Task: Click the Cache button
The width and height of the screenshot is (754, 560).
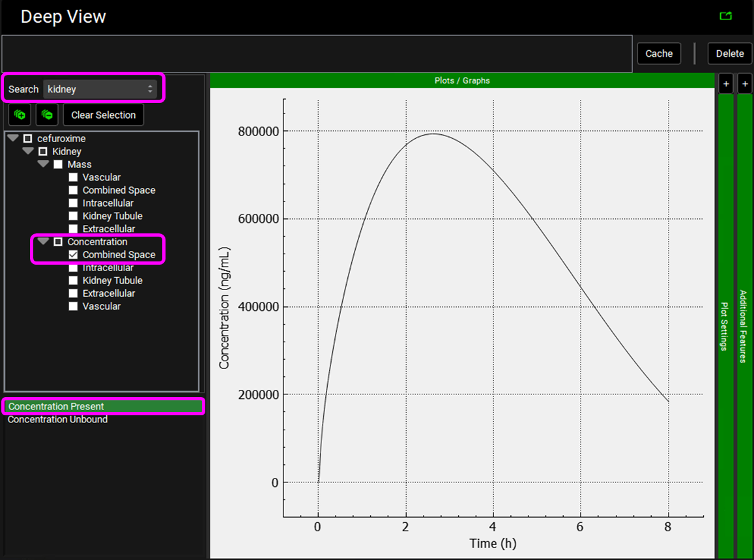Action: [659, 53]
